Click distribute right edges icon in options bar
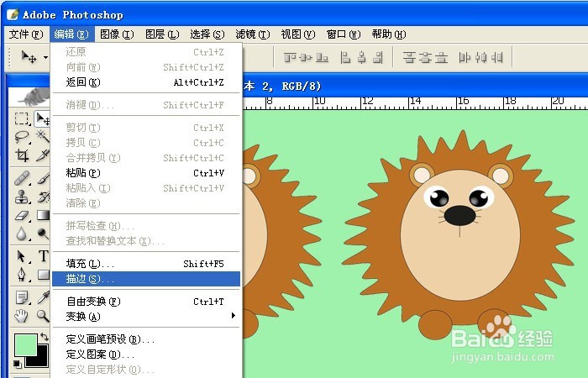Image resolution: width=588 pixels, height=378 pixels. (497, 58)
